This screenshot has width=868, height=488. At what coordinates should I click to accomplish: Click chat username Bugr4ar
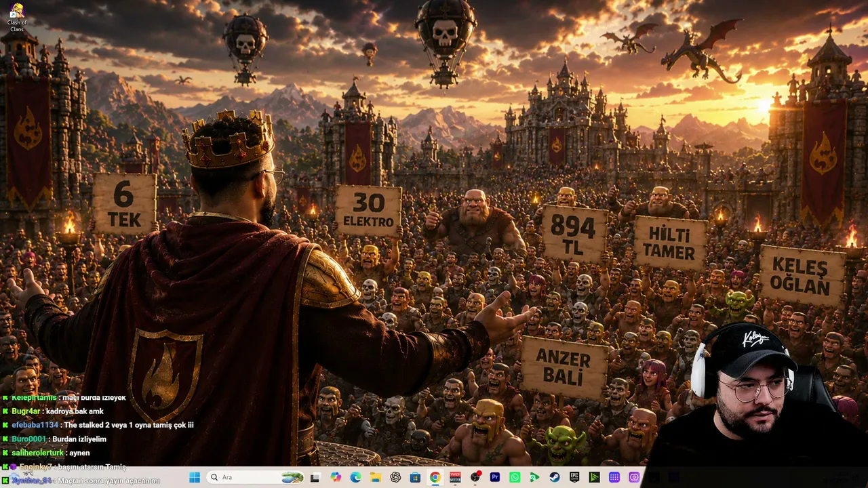[x=26, y=411]
